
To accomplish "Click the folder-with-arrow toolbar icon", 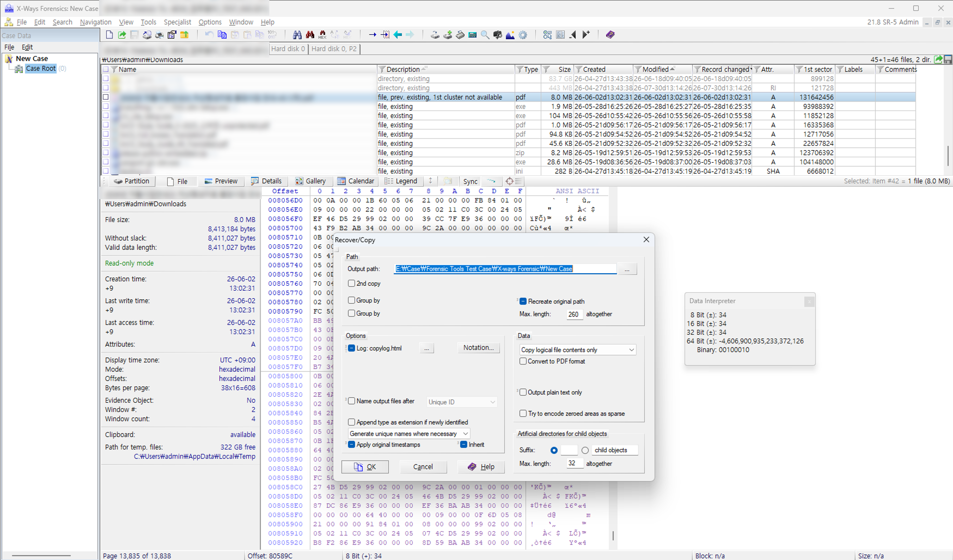I will [185, 35].
